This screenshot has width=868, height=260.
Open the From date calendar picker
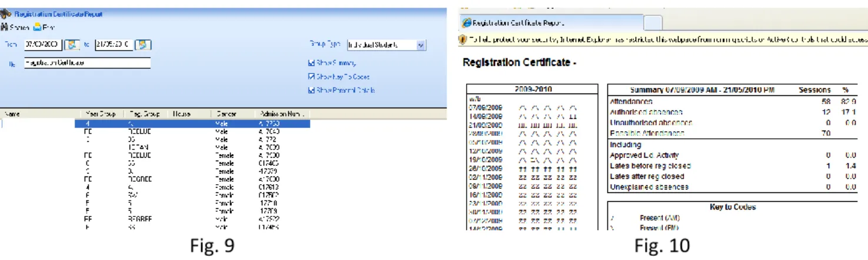[x=72, y=44]
